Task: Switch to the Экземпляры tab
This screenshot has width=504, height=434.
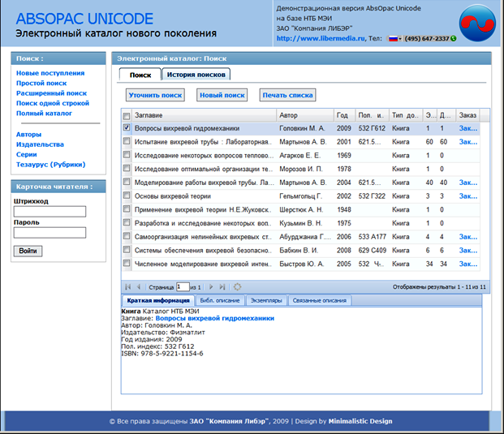Action: 266,300
